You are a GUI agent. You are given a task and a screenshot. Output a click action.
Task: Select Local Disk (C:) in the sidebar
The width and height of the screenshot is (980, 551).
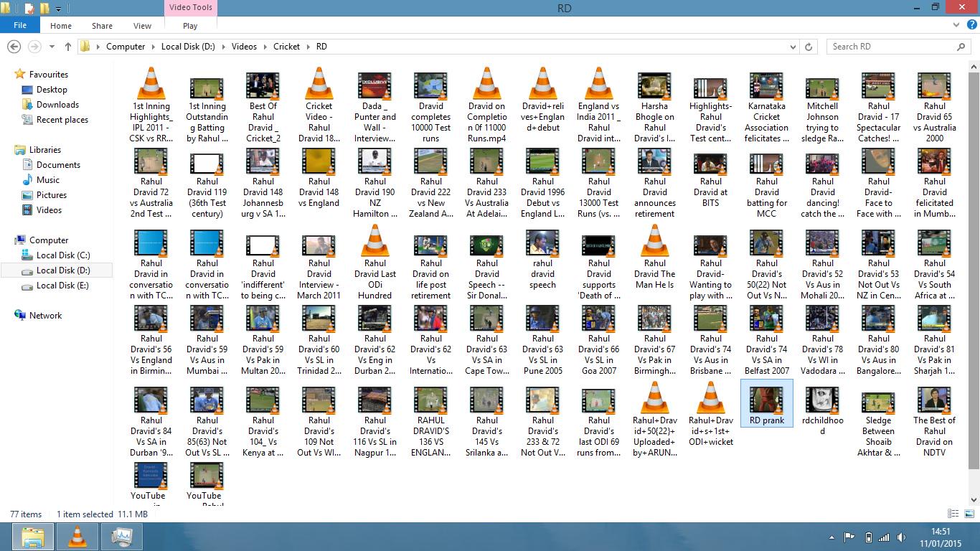pos(63,255)
